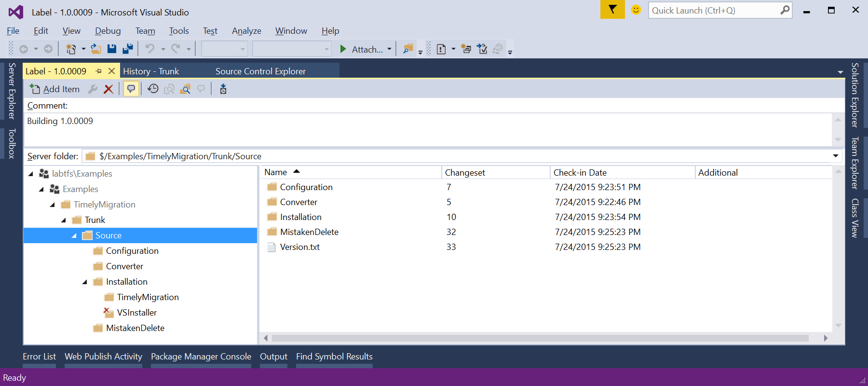Open the Output panel tab
The height and width of the screenshot is (386, 868).
coord(273,357)
